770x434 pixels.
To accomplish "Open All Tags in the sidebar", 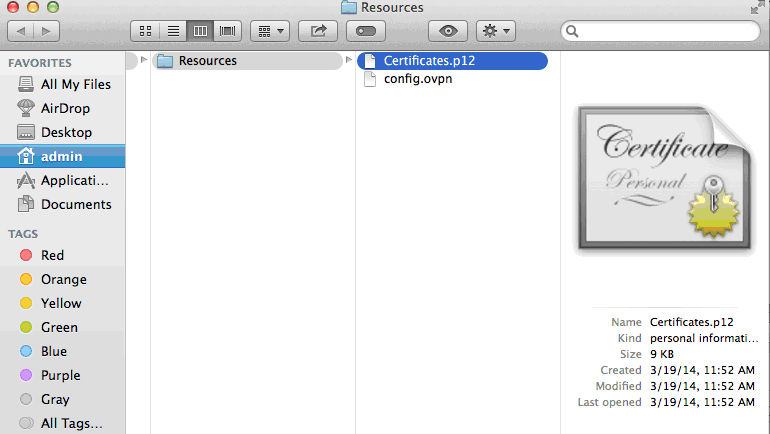I will 63,423.
